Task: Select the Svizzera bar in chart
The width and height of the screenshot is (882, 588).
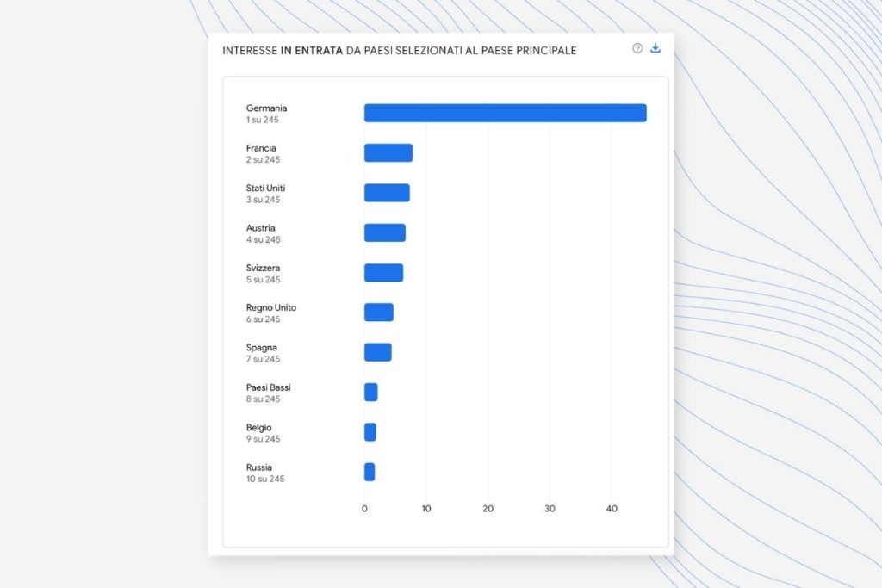Action: coord(383,273)
